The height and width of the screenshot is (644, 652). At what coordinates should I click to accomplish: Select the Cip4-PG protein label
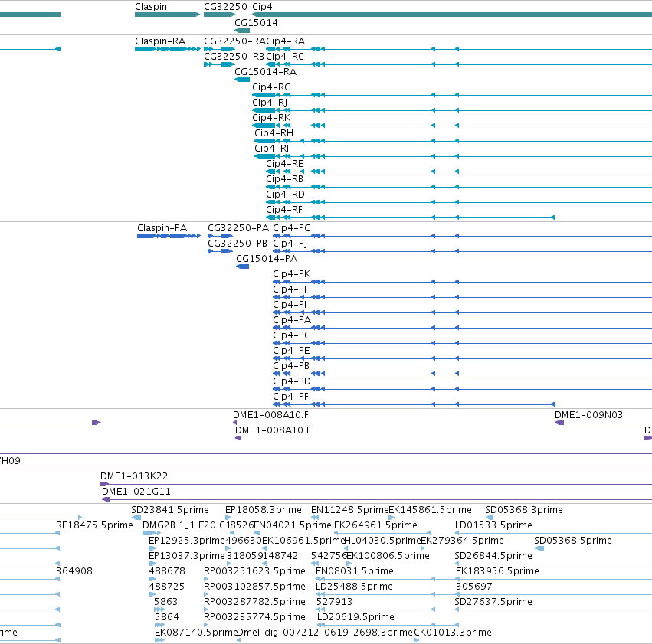pyautogui.click(x=292, y=228)
